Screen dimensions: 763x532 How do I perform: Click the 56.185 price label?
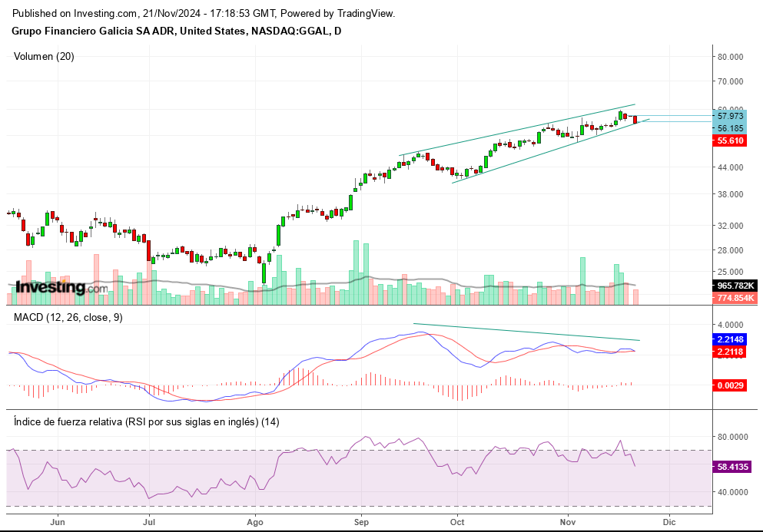tap(730, 128)
